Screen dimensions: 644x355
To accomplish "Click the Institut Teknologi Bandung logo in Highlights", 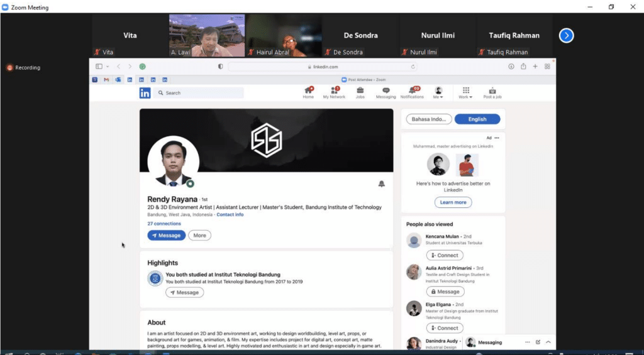I will coord(155,279).
